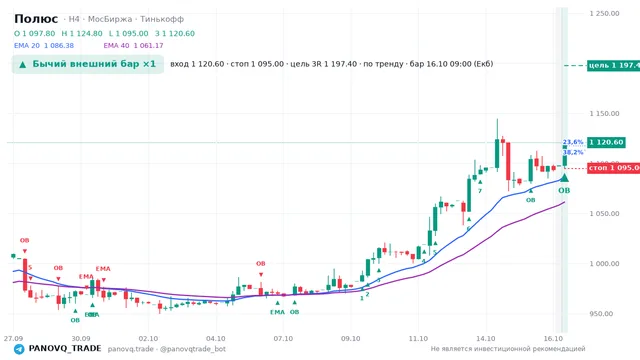
Task: Click the trade setup line starting 'вход 1 120.60'
Action: 331,64
